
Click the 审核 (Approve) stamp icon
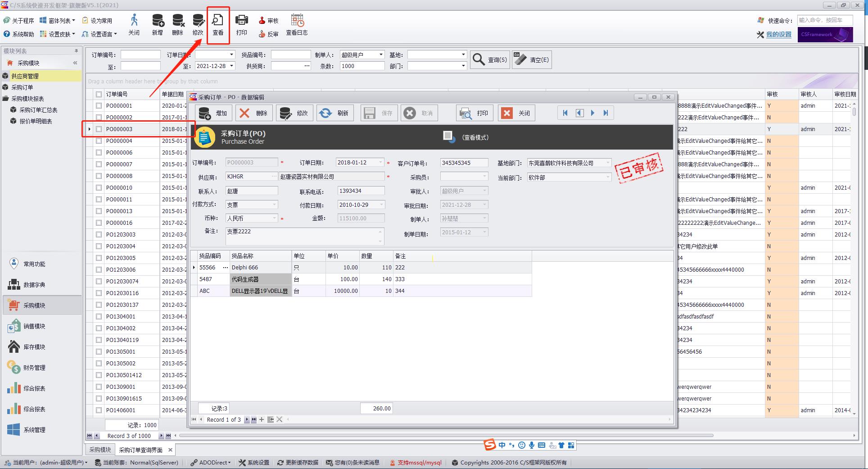pyautogui.click(x=269, y=21)
